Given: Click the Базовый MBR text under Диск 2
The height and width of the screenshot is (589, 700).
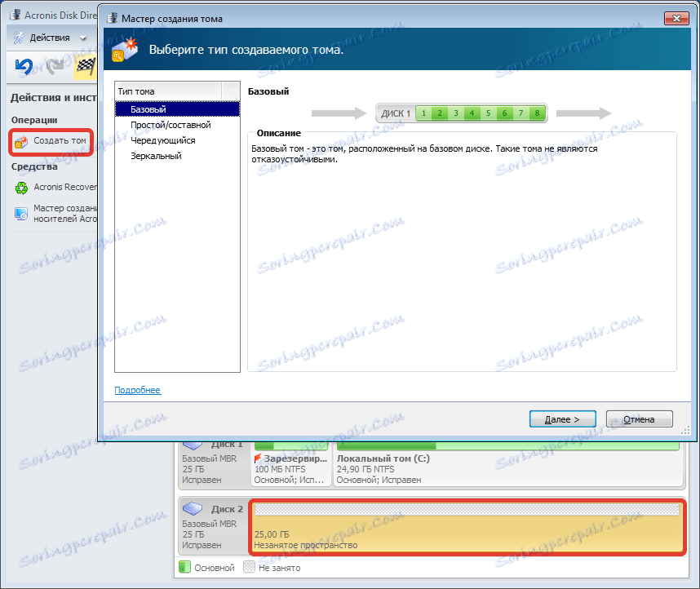Looking at the screenshot, I should [210, 524].
